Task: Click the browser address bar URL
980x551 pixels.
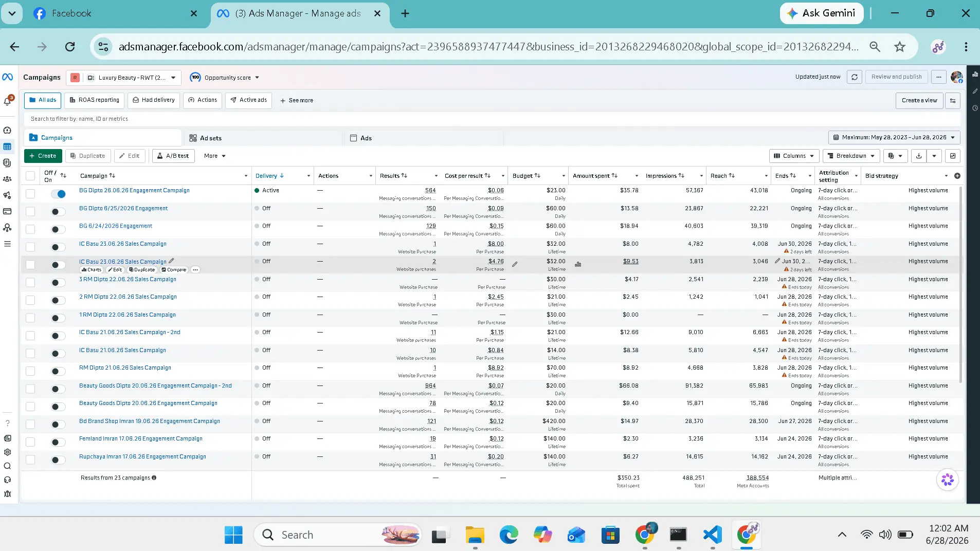Action: click(x=488, y=47)
